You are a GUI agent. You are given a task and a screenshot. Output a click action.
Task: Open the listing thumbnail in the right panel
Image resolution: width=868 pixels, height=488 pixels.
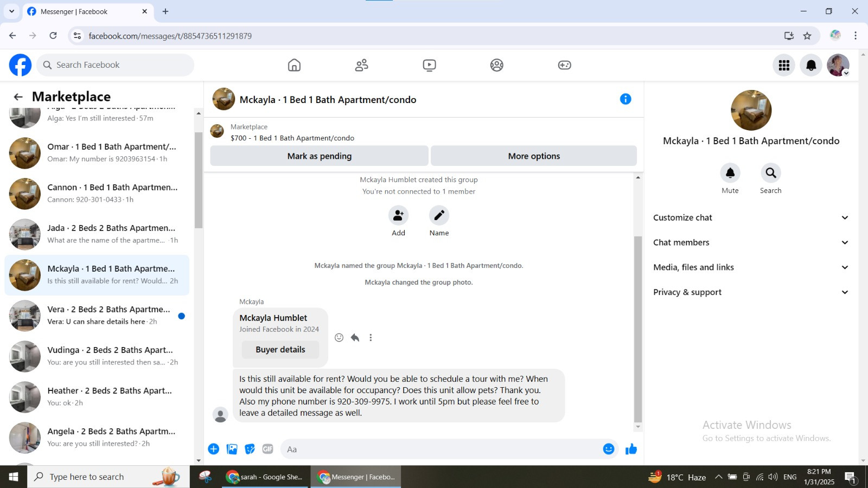751,110
